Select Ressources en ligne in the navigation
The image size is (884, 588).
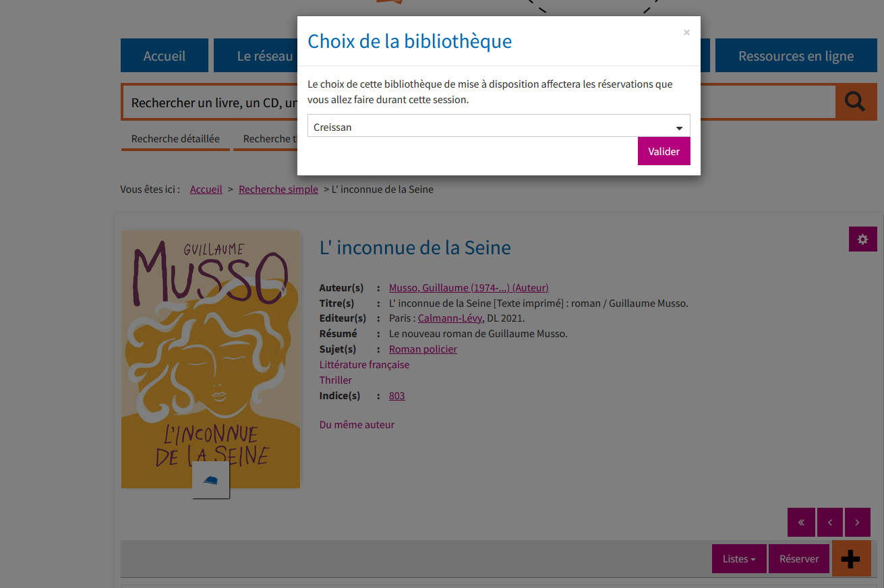[796, 55]
